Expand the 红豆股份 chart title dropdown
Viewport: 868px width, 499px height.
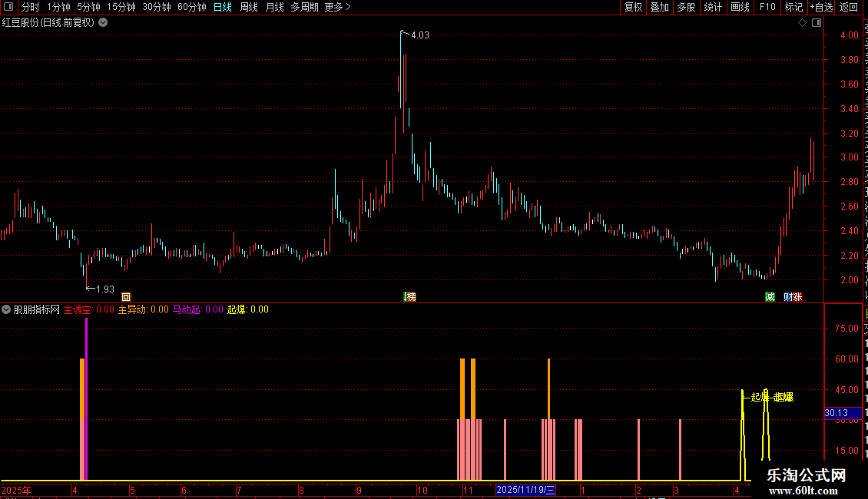103,23
